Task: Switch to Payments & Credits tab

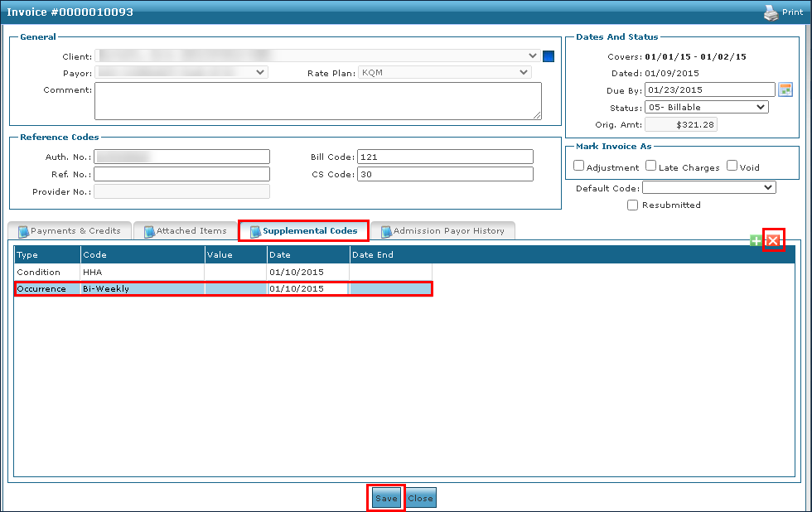Action: (70, 231)
